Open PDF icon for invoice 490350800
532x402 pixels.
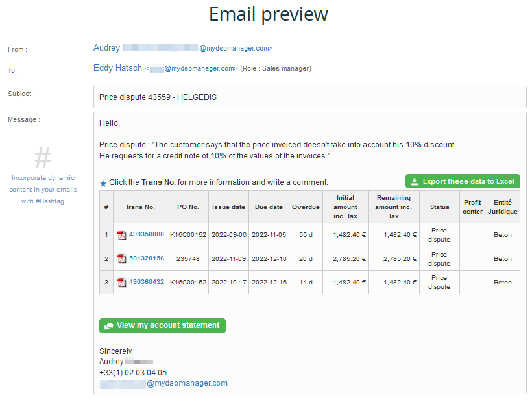tap(121, 235)
